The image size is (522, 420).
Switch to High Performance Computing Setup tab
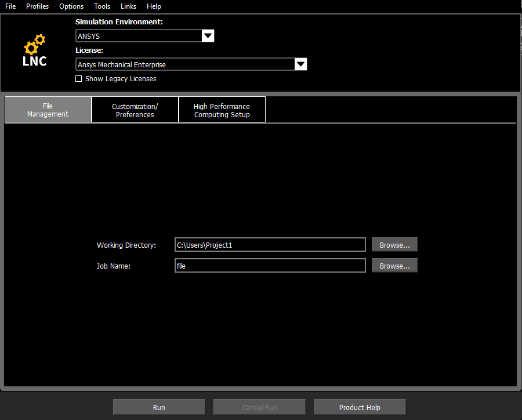(222, 110)
